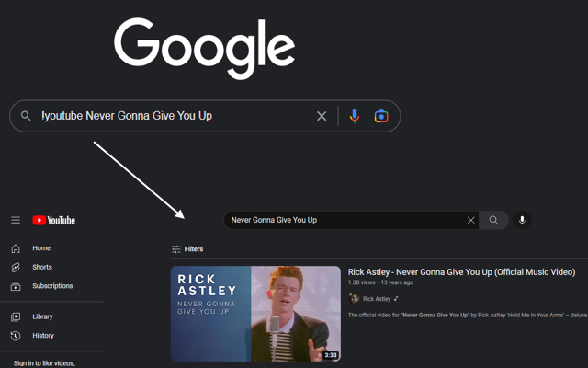
Task: Open Shorts in YouTube sidebar
Action: pyautogui.click(x=42, y=267)
